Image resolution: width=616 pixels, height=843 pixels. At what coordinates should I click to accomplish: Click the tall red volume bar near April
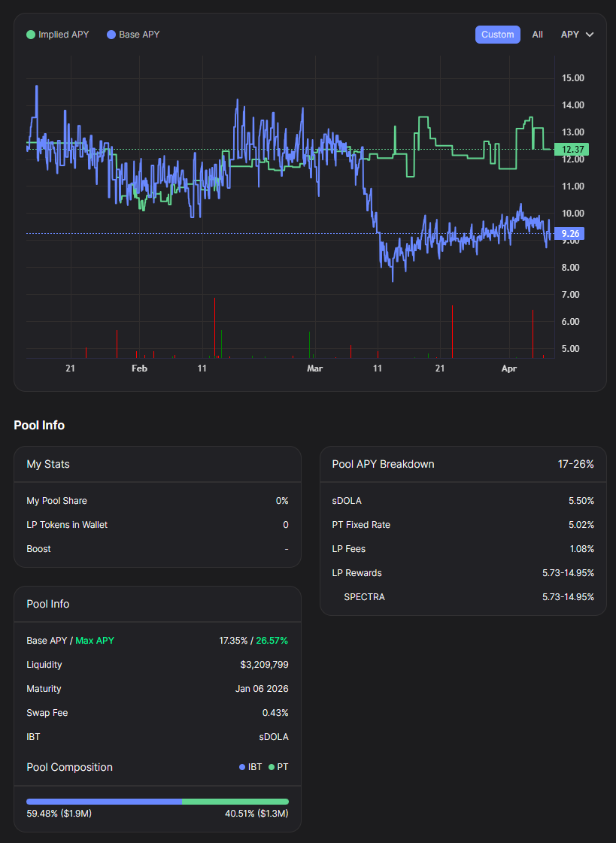pyautogui.click(x=533, y=333)
